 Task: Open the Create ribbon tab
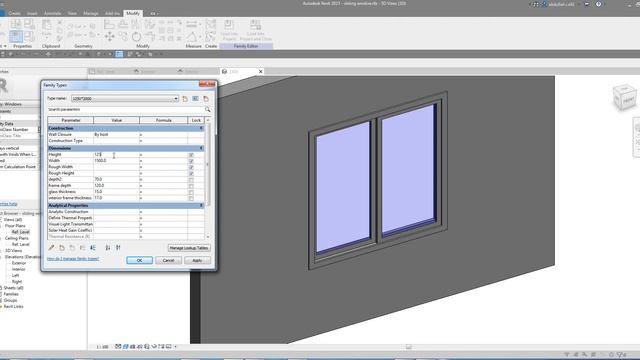[14, 13]
